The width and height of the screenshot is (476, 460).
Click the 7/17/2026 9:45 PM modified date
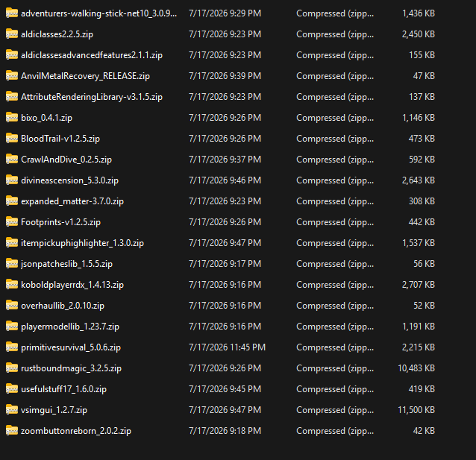(225, 388)
